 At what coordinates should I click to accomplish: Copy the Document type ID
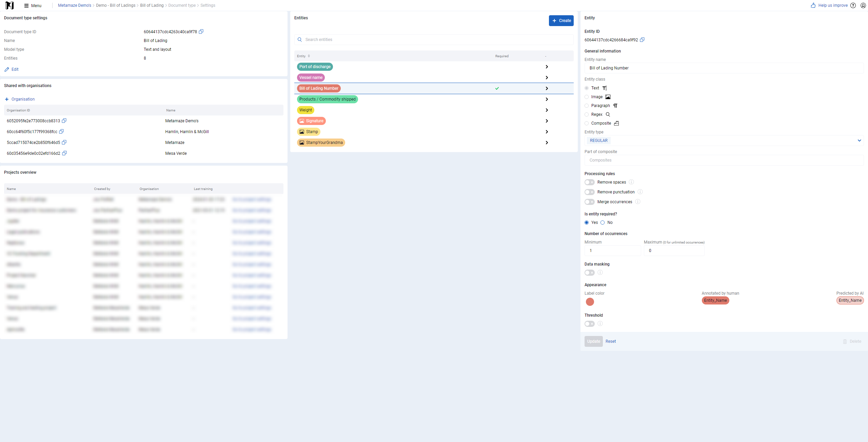201,31
